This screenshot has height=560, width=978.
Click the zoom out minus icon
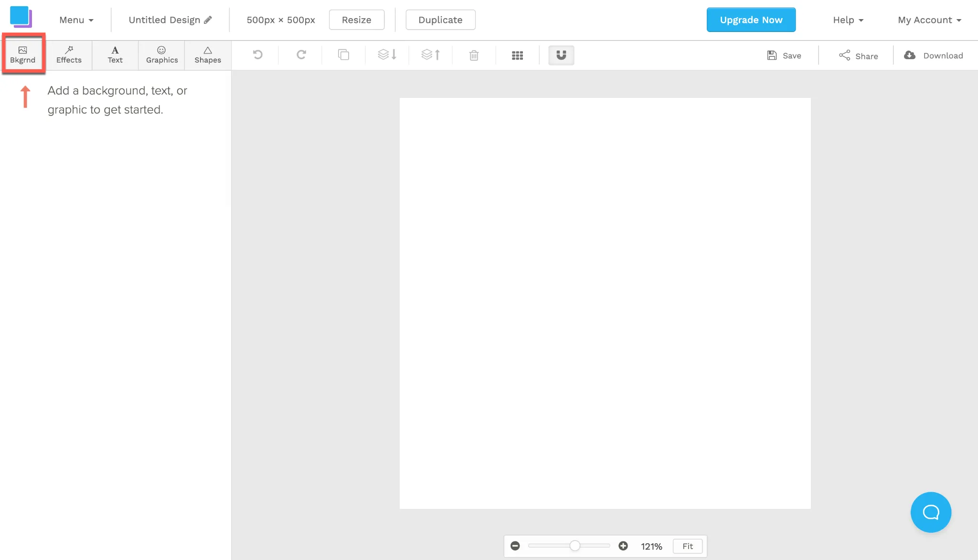coord(515,546)
